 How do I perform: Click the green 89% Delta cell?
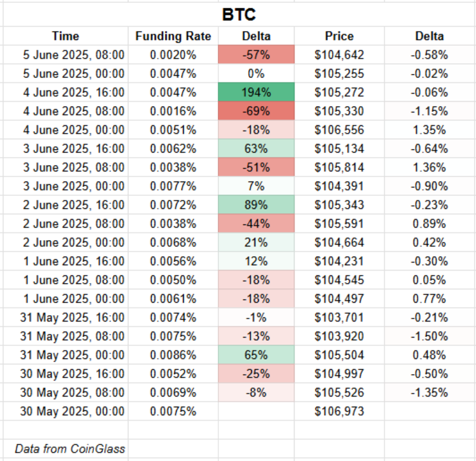(x=256, y=204)
